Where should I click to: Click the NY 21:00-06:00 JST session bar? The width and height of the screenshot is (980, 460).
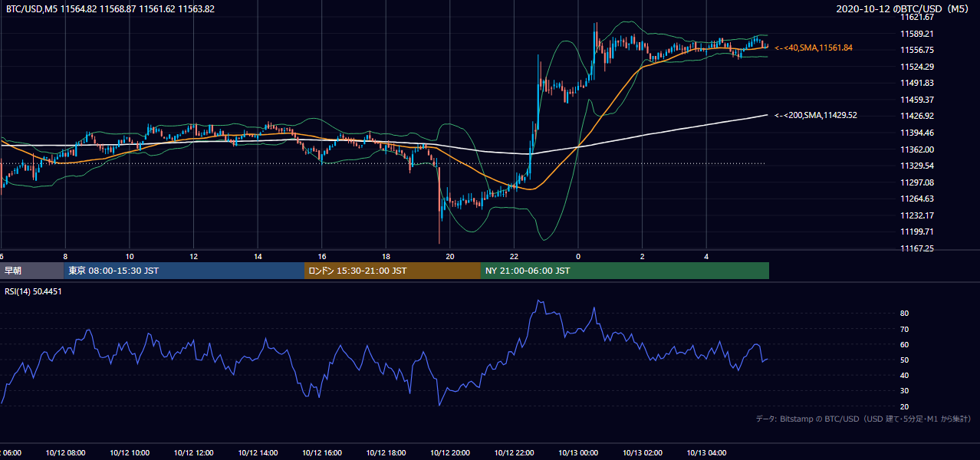625,271
